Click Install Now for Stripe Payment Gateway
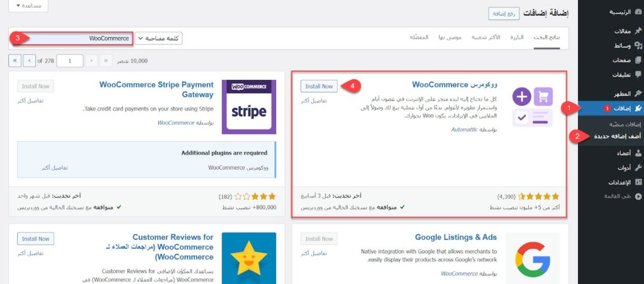This screenshot has height=284, width=644. (x=36, y=86)
